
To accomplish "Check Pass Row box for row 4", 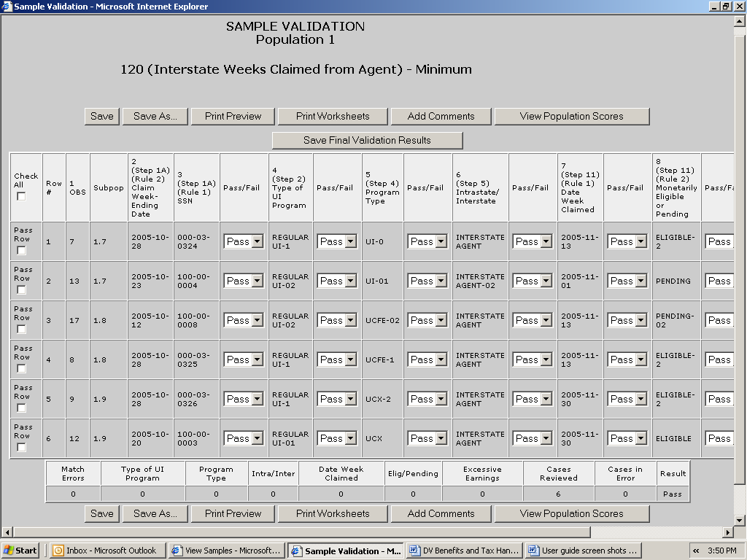I will [x=22, y=369].
